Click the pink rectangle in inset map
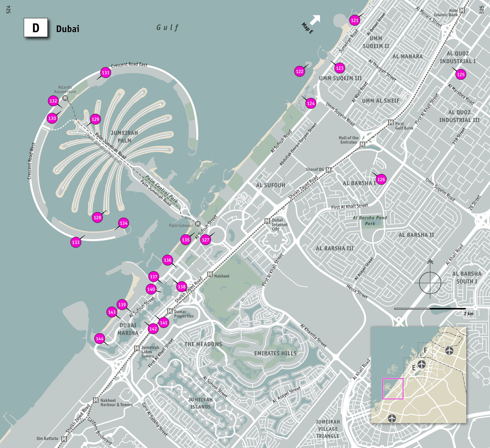Screen dimensions: 490x448 coord(393,388)
